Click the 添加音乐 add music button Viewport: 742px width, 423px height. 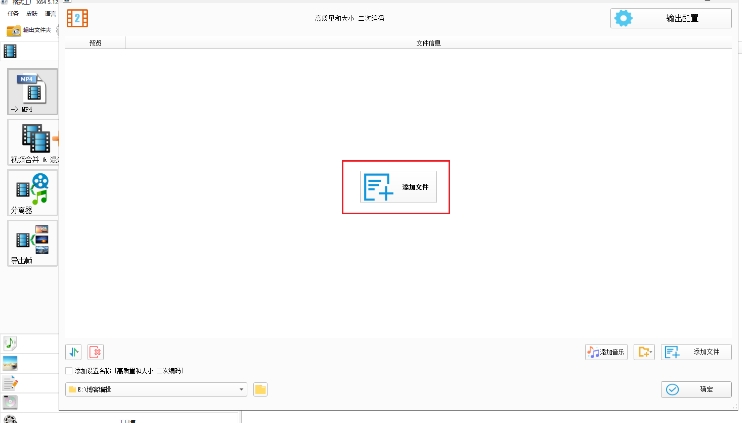coord(607,352)
